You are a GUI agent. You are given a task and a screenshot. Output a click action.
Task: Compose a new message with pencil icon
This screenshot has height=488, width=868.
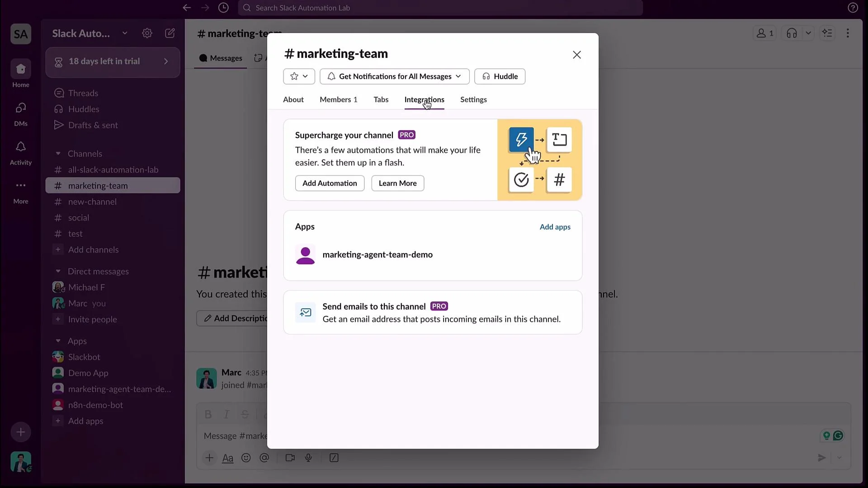(x=170, y=33)
